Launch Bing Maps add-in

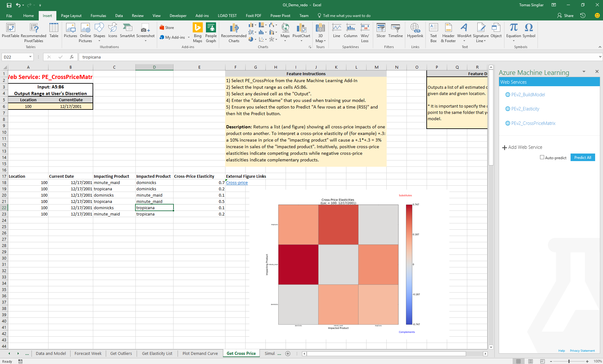pyautogui.click(x=197, y=33)
